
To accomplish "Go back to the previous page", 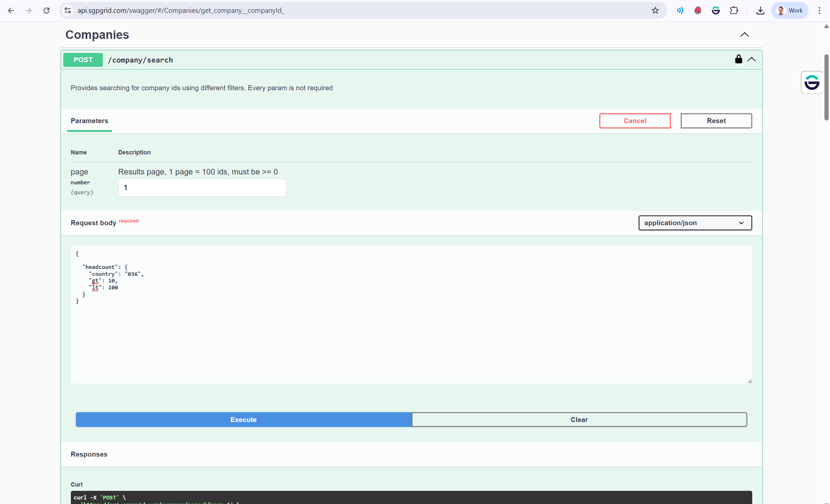I will point(11,11).
